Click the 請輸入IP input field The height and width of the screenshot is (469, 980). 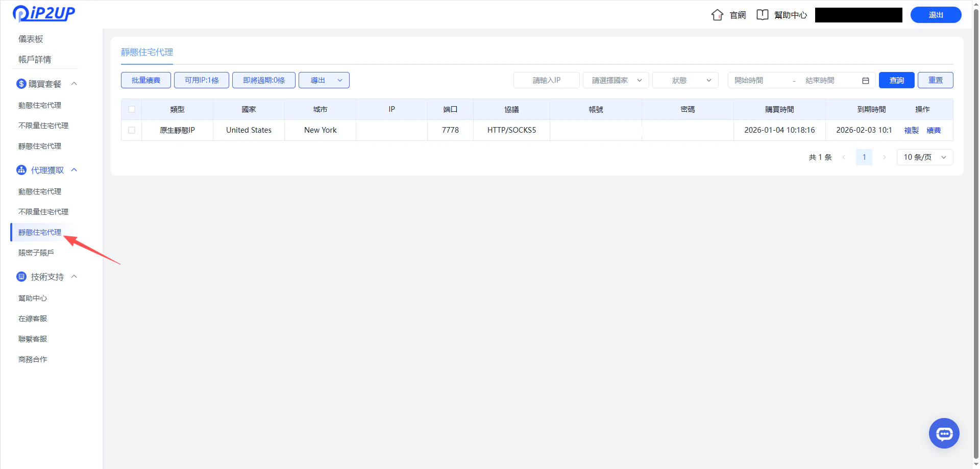pos(546,80)
